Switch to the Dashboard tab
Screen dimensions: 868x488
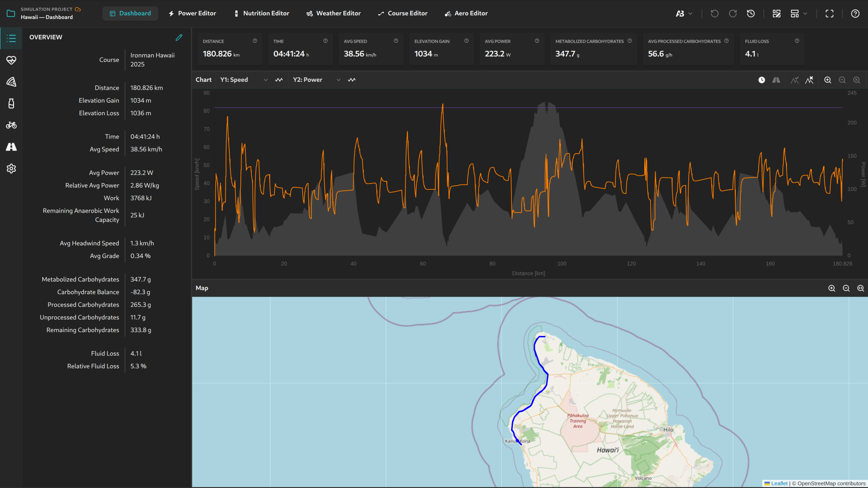[130, 14]
